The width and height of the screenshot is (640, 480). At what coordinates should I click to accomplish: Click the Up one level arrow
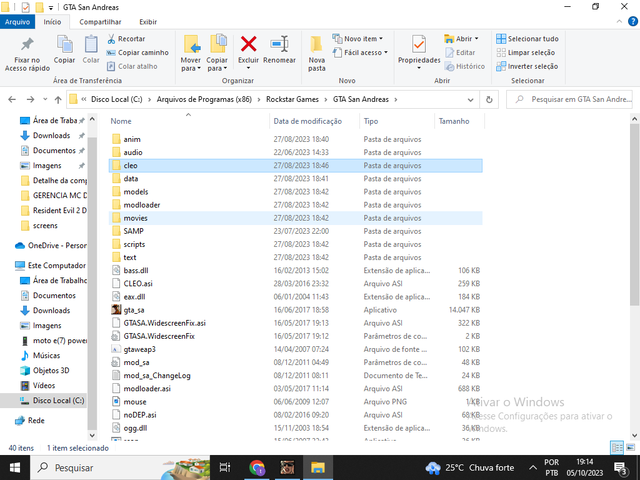click(x=58, y=100)
